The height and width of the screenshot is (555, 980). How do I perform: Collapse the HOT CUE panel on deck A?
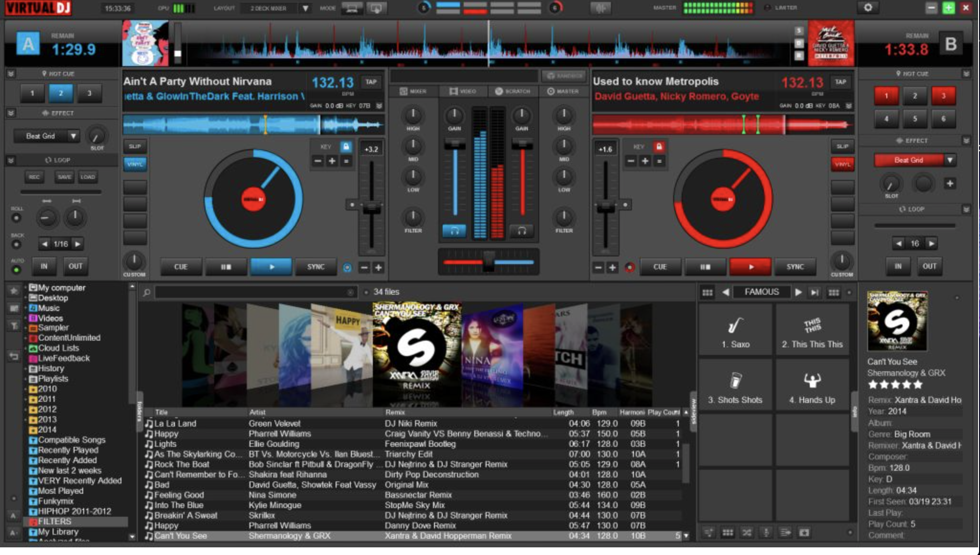click(11, 74)
